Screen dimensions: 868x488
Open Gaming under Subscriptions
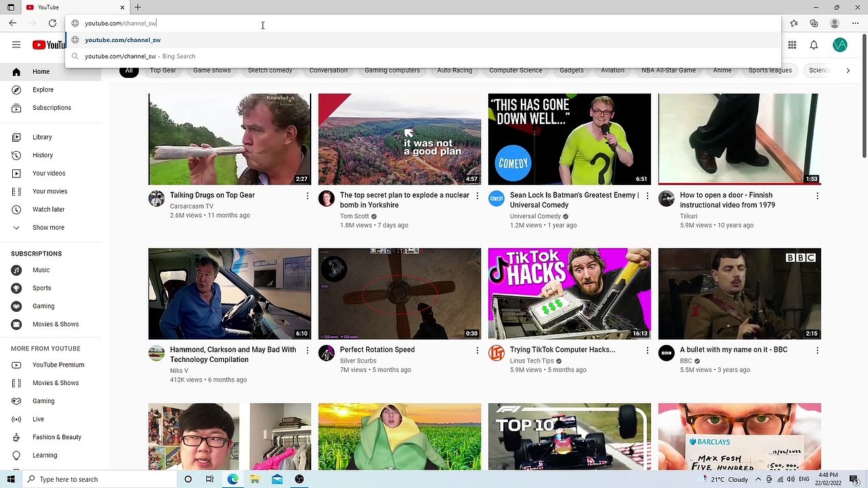51,306
